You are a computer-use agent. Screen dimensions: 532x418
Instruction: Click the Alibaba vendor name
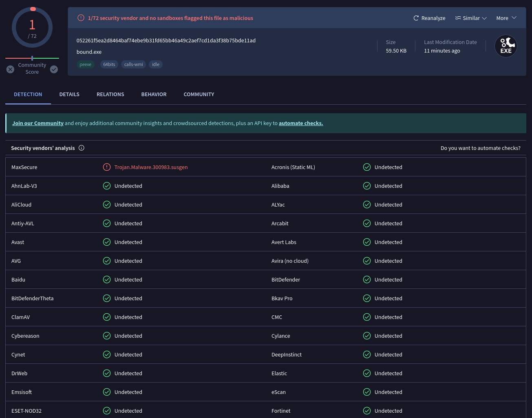[280, 186]
